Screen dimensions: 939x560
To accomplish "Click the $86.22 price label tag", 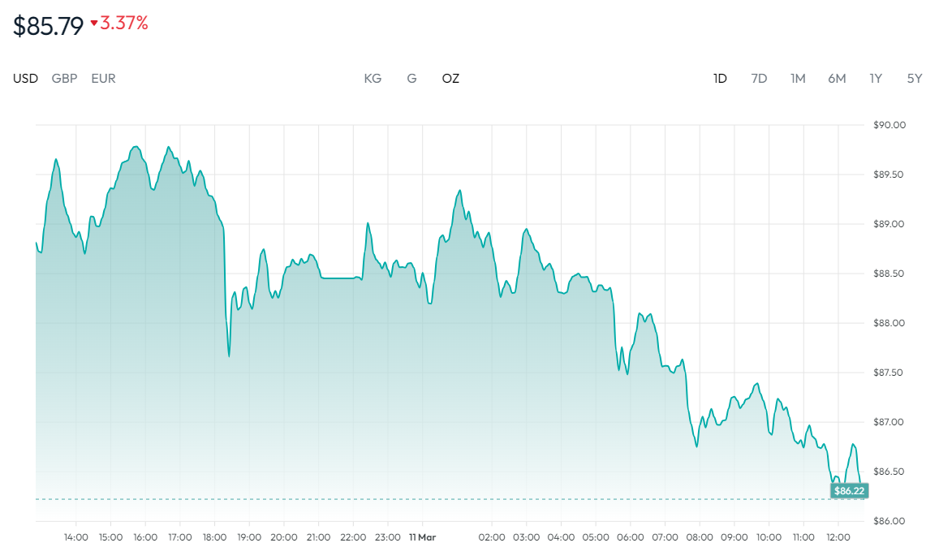I will [x=850, y=491].
